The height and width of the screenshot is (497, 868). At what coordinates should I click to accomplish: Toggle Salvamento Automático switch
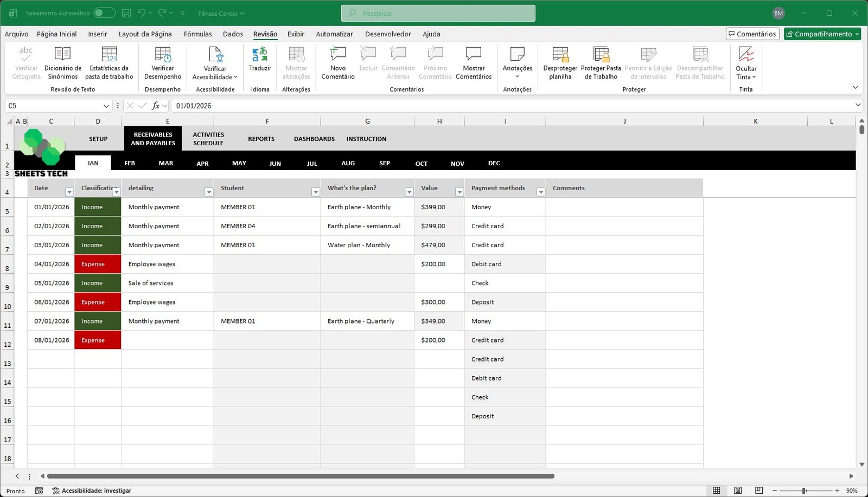[x=104, y=13]
